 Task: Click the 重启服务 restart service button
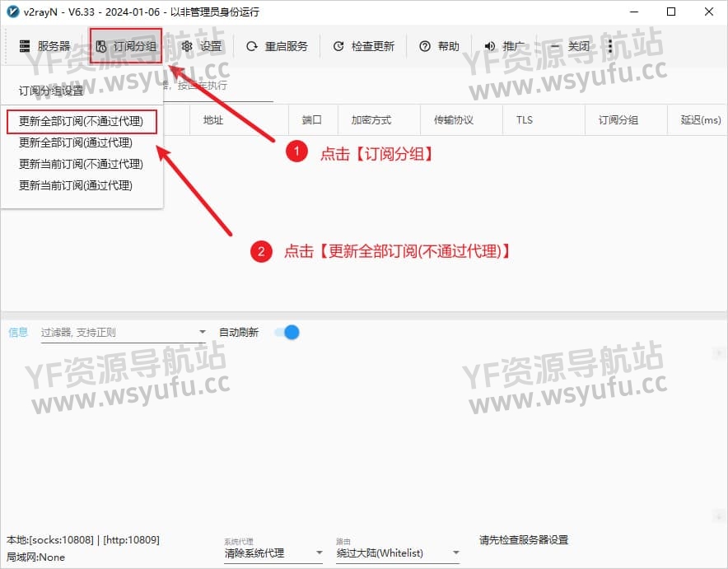[278, 46]
